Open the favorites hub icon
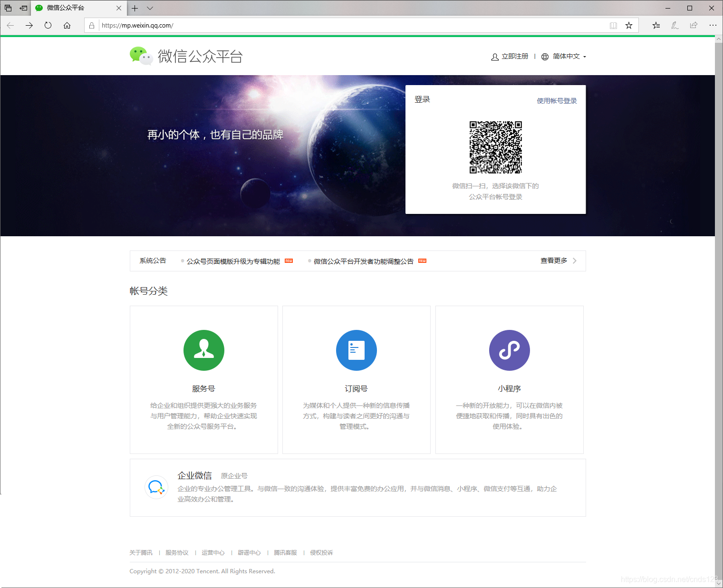Image resolution: width=723 pixels, height=588 pixels. [656, 26]
